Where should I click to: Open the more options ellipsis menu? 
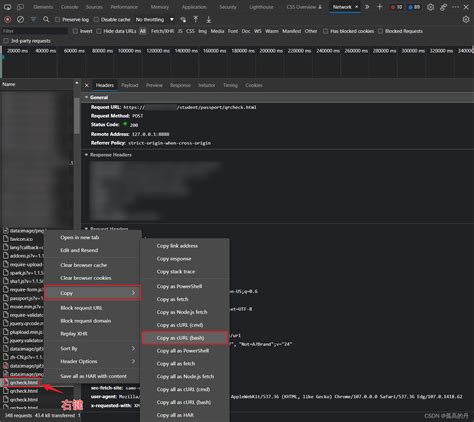(x=455, y=7)
